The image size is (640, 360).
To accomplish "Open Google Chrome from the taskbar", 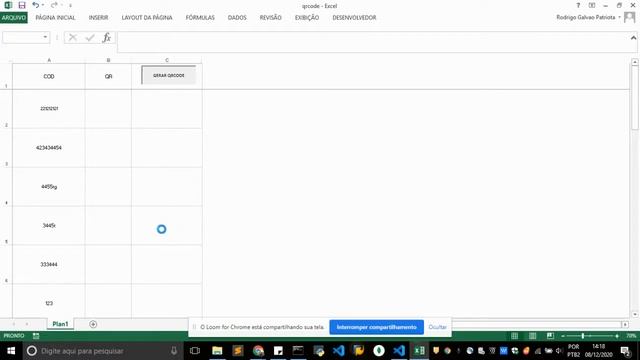I will pos(258,351).
